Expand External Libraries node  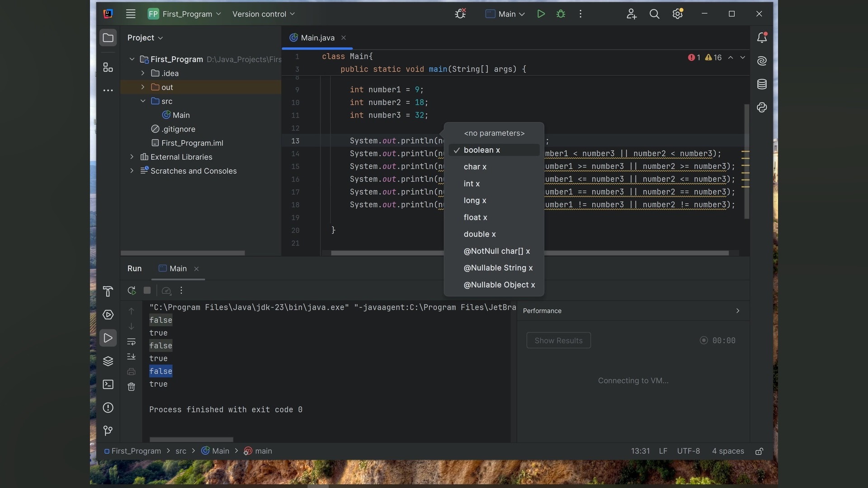click(x=132, y=157)
